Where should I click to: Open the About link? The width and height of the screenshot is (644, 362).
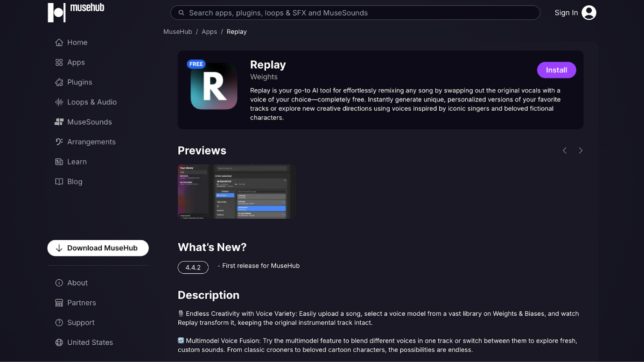point(77,283)
